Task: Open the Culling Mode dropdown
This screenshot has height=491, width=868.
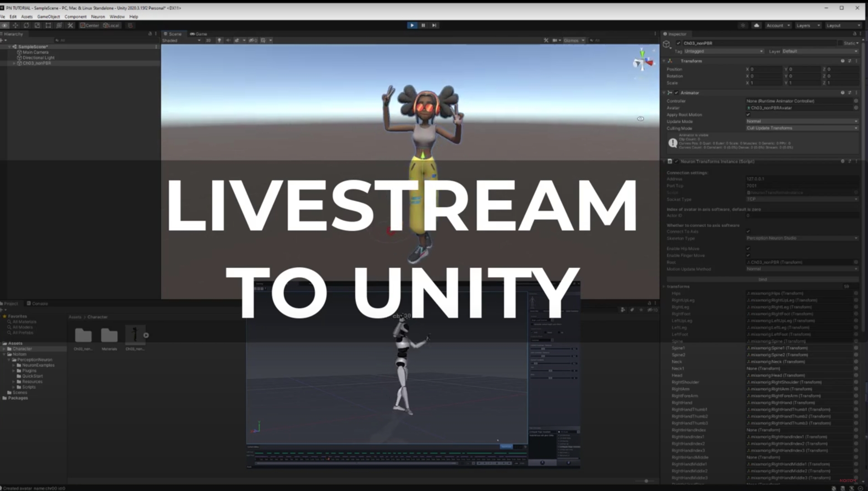Action: (802, 128)
